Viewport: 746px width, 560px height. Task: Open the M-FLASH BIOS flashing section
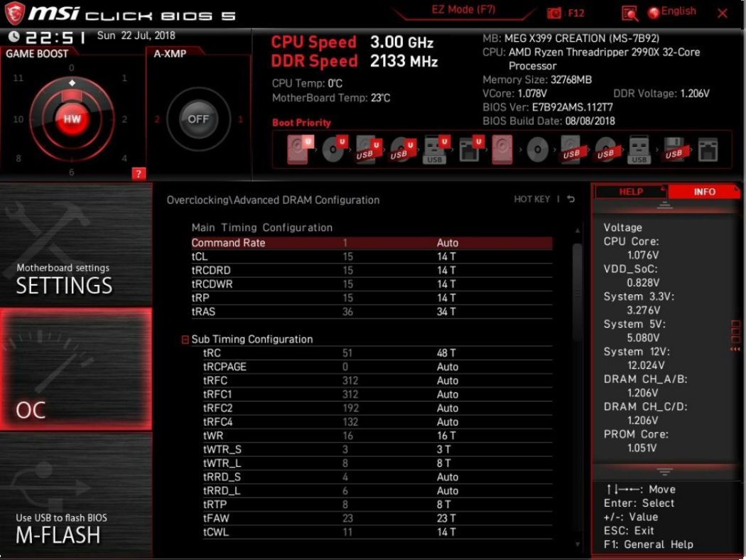[76, 494]
